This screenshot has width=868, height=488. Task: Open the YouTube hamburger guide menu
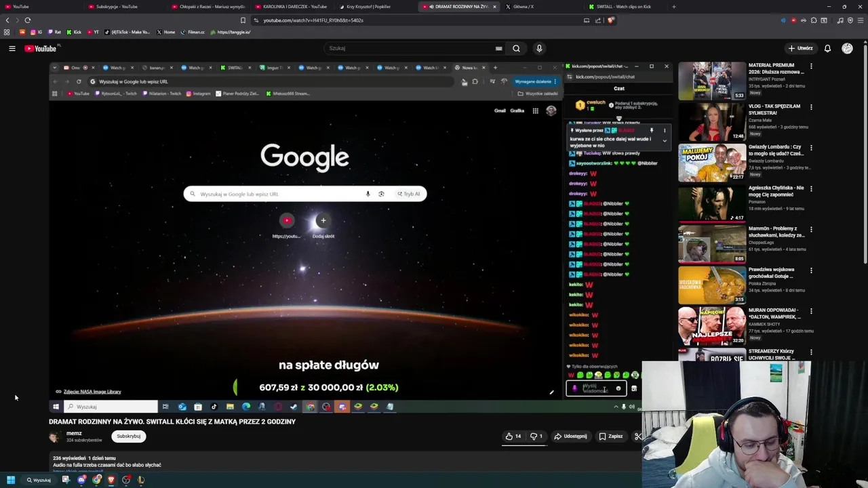[x=12, y=48]
